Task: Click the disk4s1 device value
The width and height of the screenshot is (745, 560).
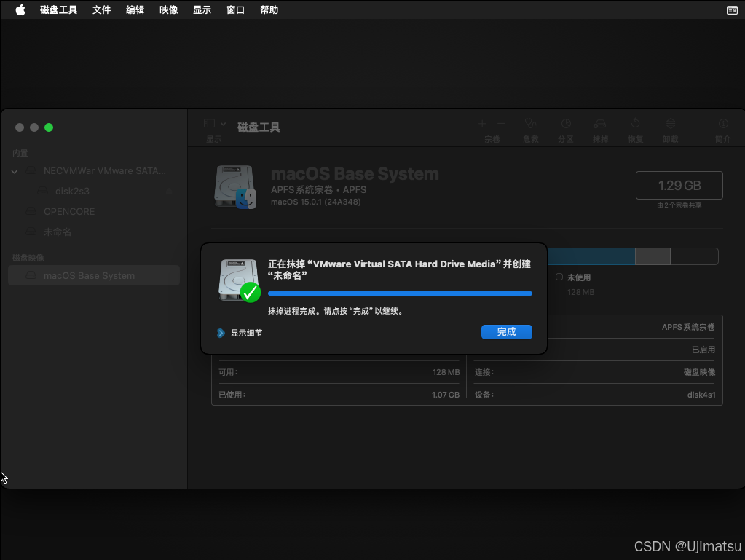Action: point(701,395)
